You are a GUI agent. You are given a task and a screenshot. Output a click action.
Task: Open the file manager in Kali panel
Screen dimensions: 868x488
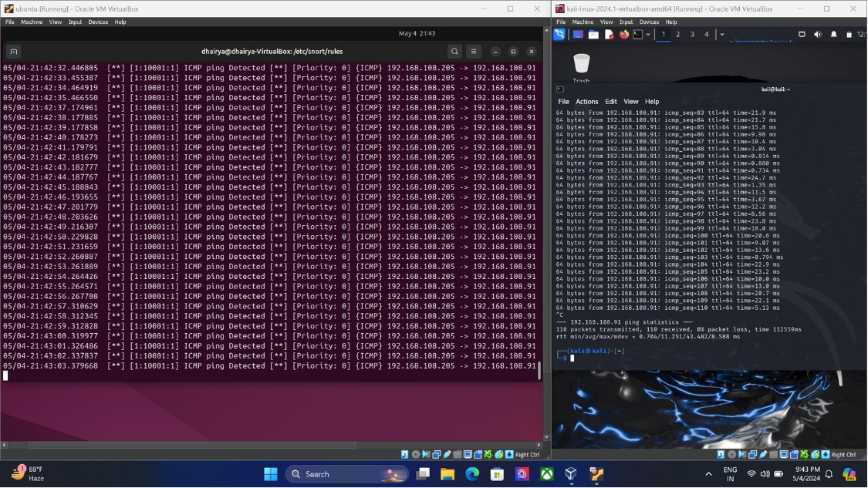point(593,34)
